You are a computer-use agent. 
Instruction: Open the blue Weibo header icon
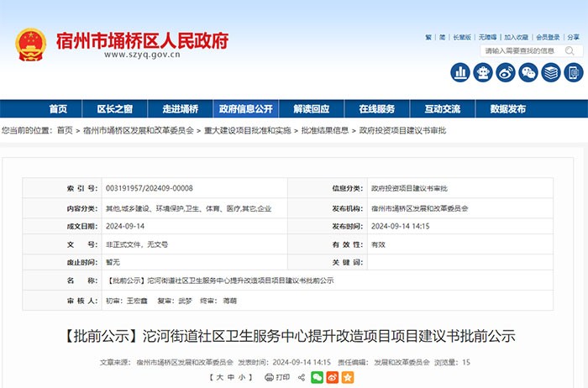tap(506, 72)
